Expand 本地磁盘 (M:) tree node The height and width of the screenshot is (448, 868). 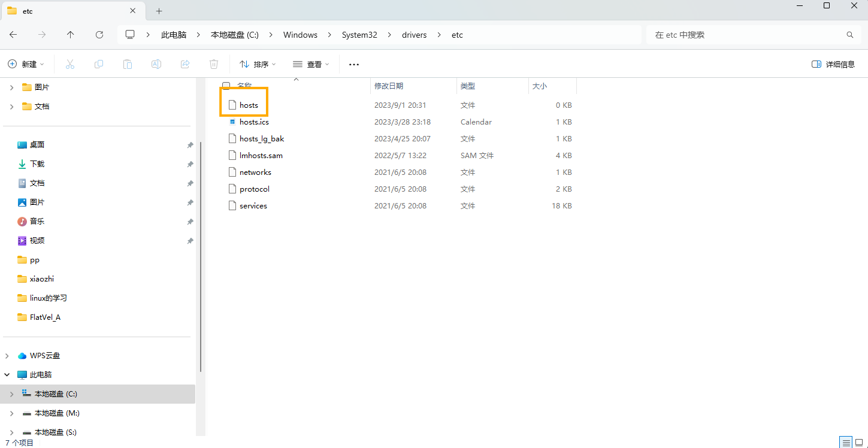click(x=12, y=413)
